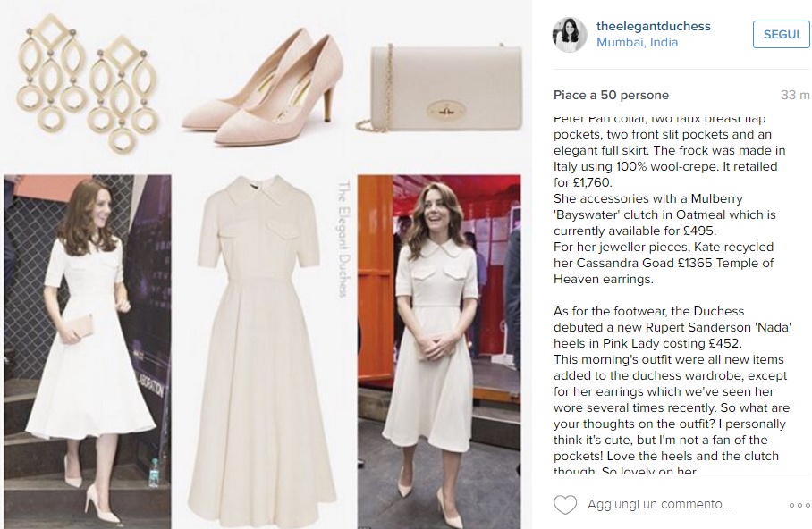
Task: Open theelegantduchess username link
Action: click(654, 26)
